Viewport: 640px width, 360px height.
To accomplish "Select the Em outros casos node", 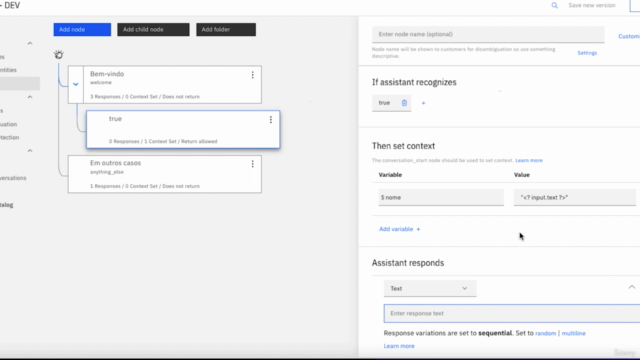I will [164, 174].
